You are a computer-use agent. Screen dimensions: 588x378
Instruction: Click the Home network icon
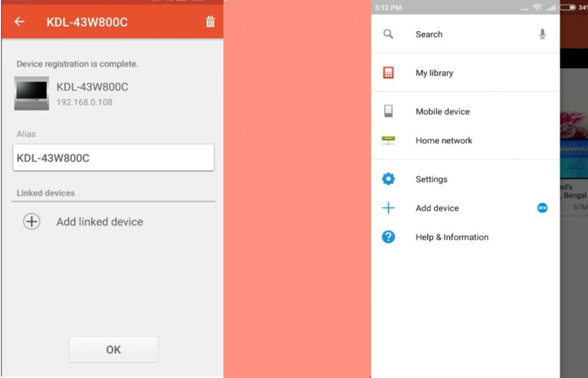[x=388, y=141]
